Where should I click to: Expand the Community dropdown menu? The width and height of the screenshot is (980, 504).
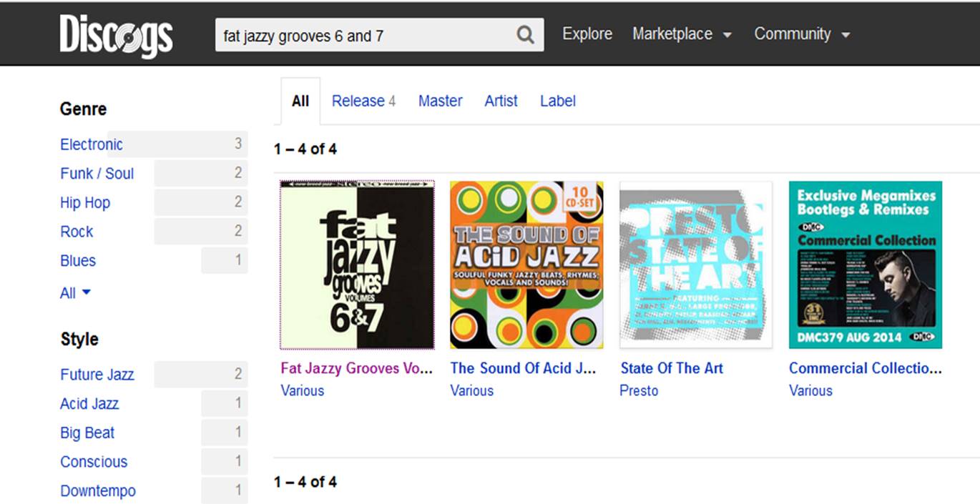[802, 34]
